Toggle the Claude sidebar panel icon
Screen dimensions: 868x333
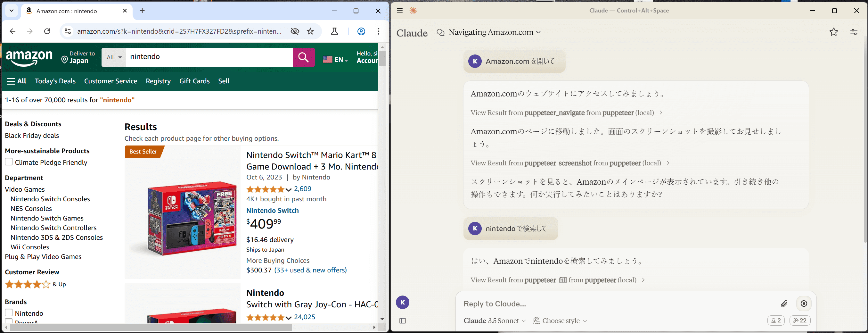point(402,321)
